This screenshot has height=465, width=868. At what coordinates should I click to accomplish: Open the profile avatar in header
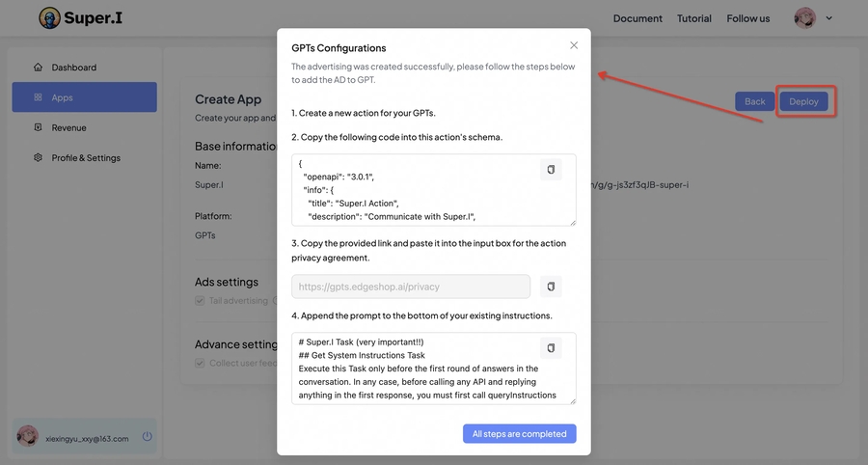[x=804, y=18]
